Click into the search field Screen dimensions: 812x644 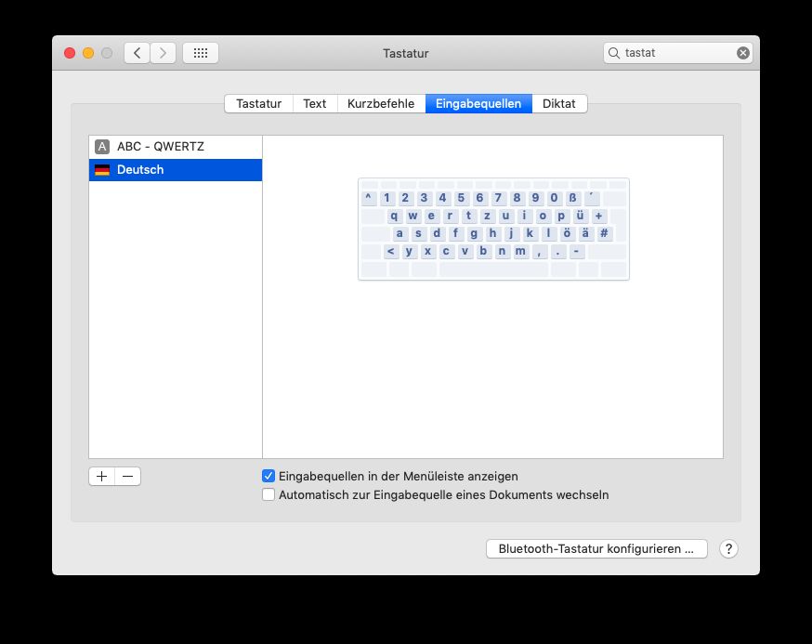[674, 53]
